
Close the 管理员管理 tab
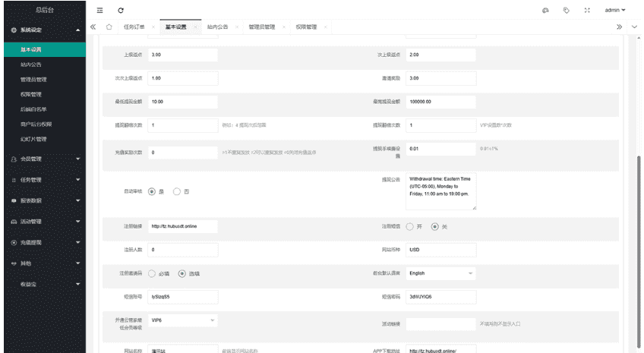(x=284, y=27)
